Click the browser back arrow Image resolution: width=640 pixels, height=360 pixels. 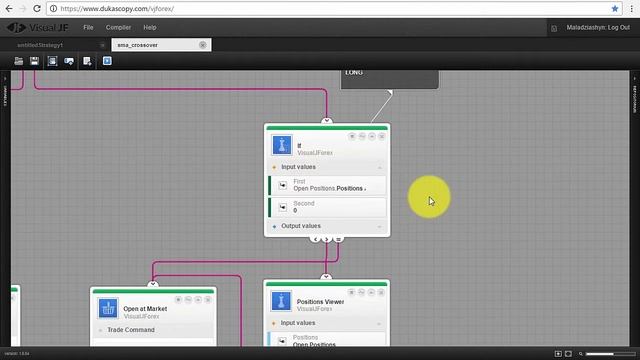[x=9, y=9]
